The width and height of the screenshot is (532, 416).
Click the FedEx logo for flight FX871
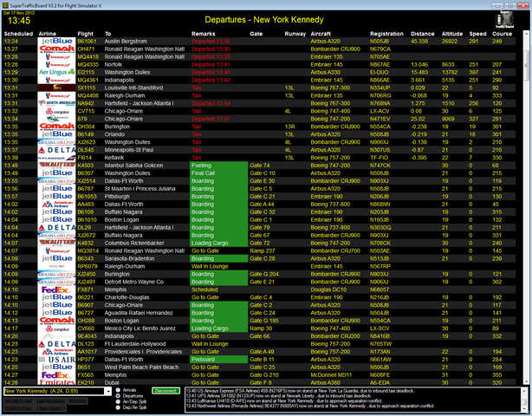click(x=56, y=289)
